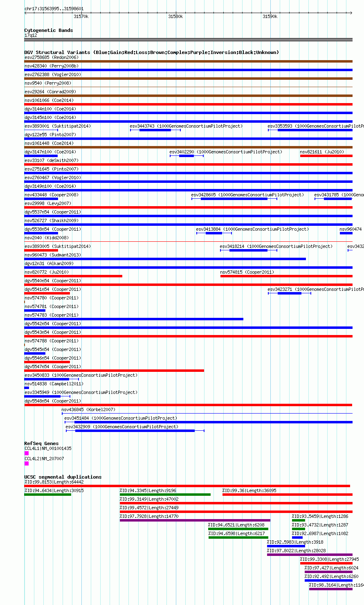
Task: Click the nsv433448 (Cooper2008) label
Action: [x=52, y=195]
